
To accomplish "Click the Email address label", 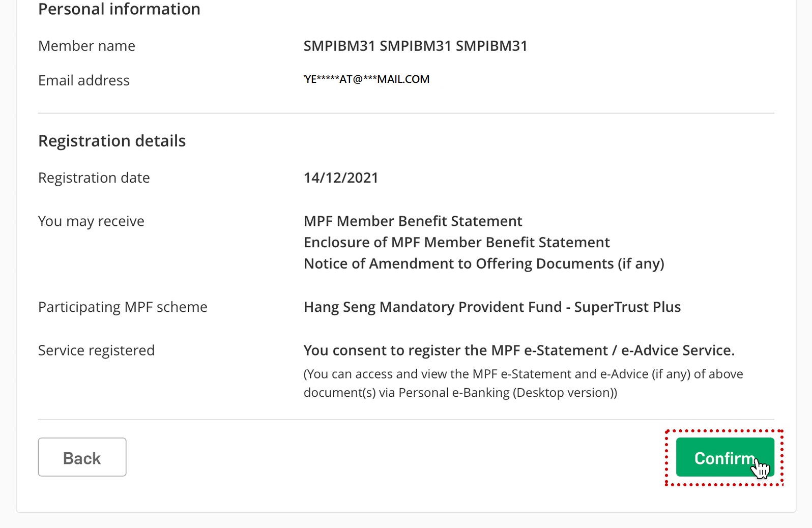I will coord(84,80).
